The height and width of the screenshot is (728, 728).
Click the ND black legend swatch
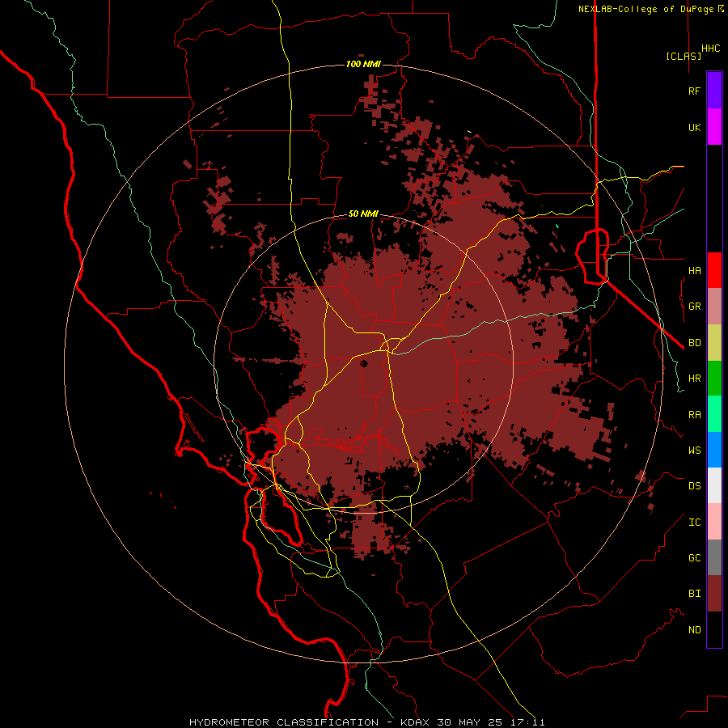click(714, 629)
